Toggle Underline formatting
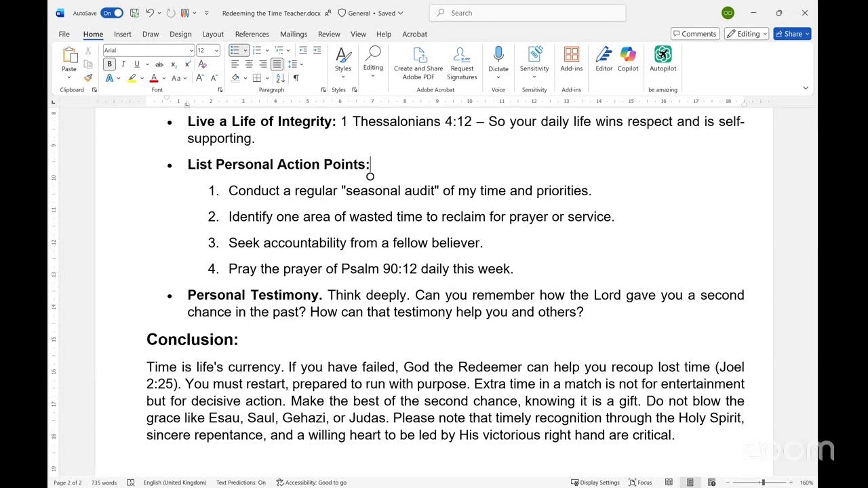Viewport: 868px width, 488px height. click(x=136, y=64)
